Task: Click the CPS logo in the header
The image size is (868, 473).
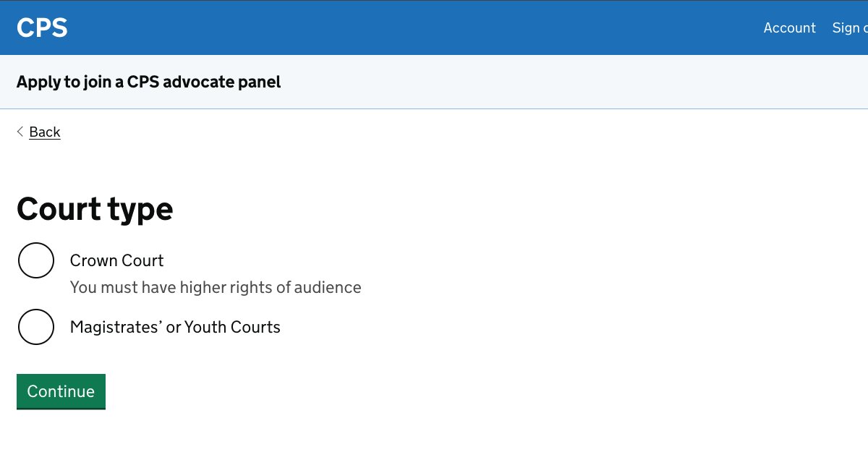Action: [x=42, y=27]
